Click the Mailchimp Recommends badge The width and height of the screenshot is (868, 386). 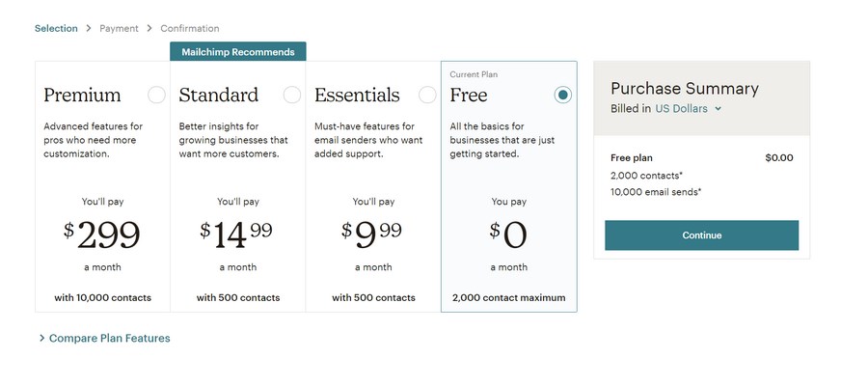pyautogui.click(x=238, y=52)
